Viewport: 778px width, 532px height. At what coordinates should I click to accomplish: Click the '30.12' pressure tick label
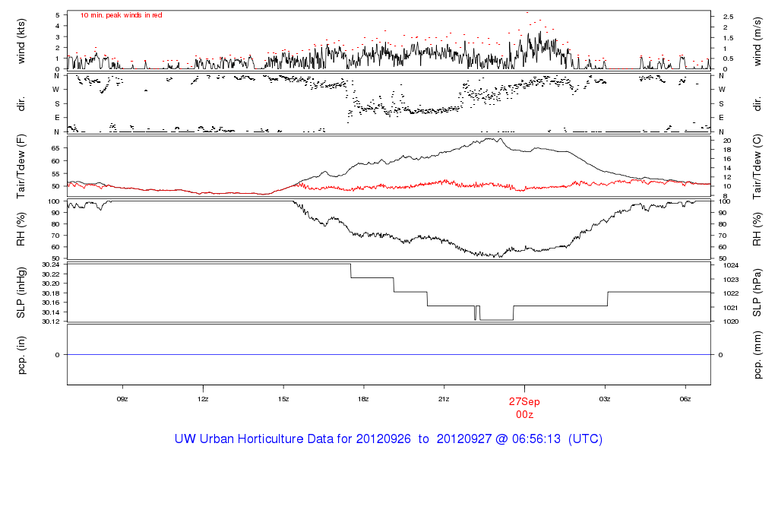point(51,321)
